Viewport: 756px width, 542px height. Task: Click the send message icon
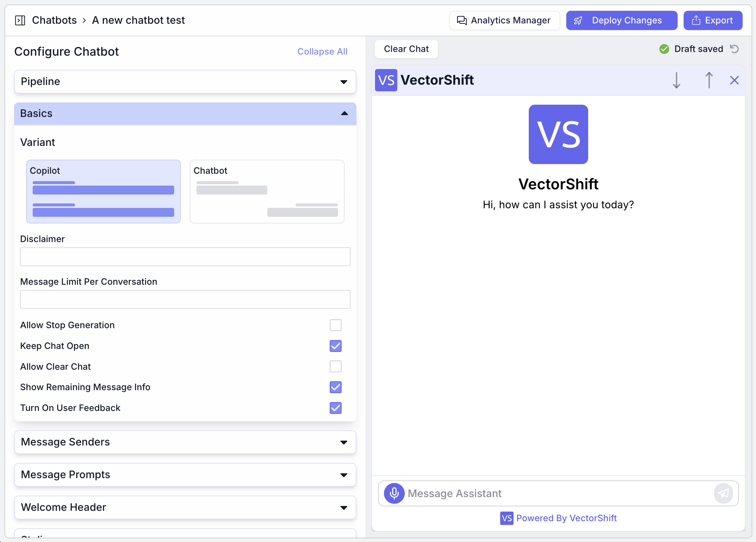point(723,493)
